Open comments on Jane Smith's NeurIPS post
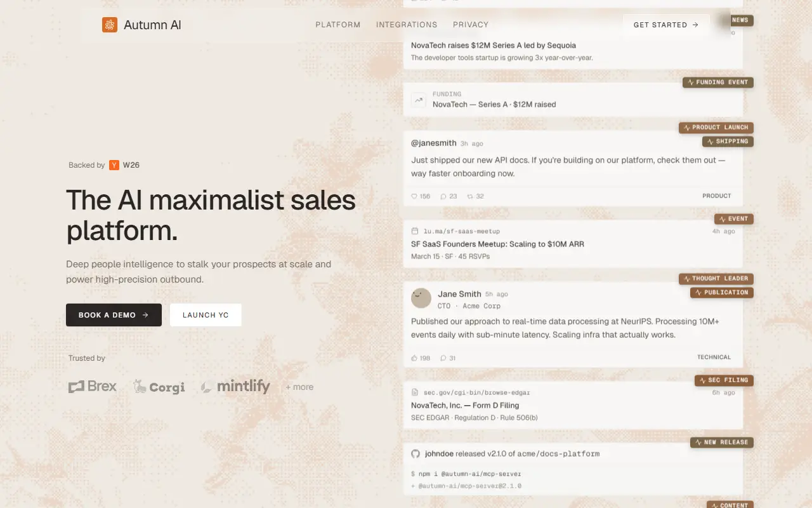The width and height of the screenshot is (812, 508). [443, 358]
